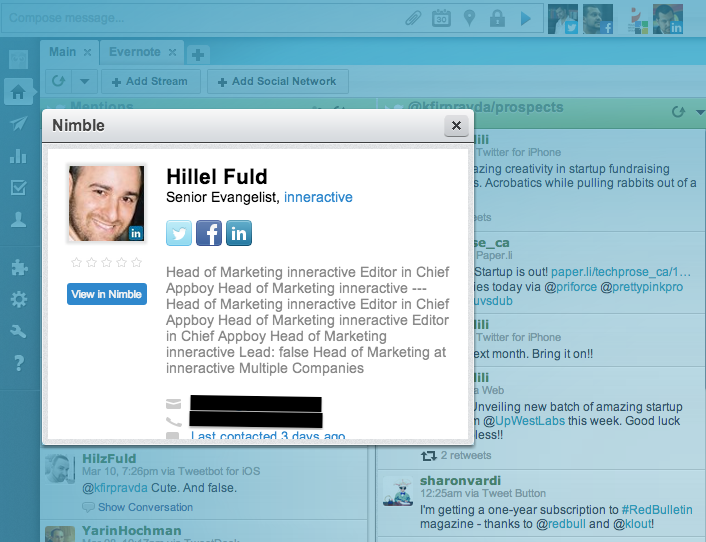Open the Analytics bar chart sidebar icon
This screenshot has width=706, height=542.
point(18,156)
